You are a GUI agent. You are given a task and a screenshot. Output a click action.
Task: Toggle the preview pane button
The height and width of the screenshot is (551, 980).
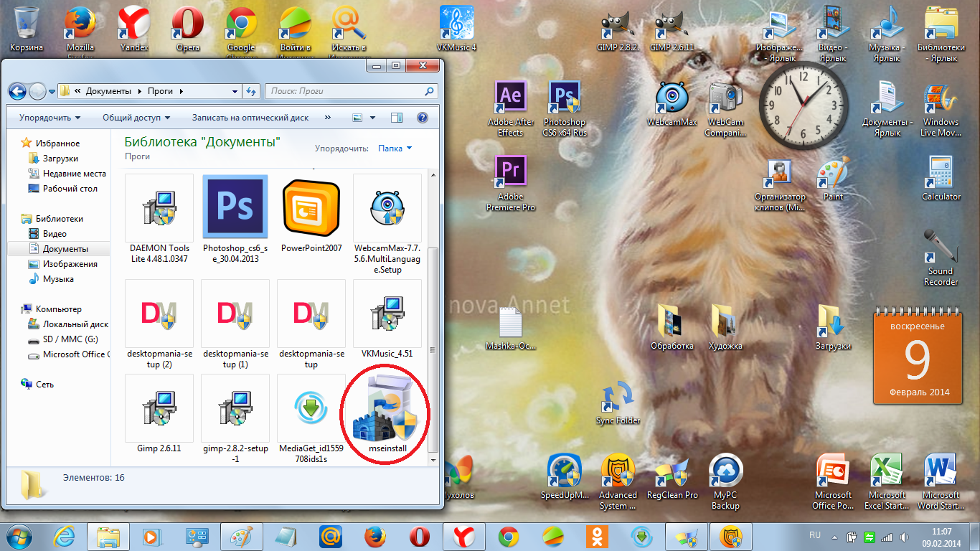tap(397, 118)
